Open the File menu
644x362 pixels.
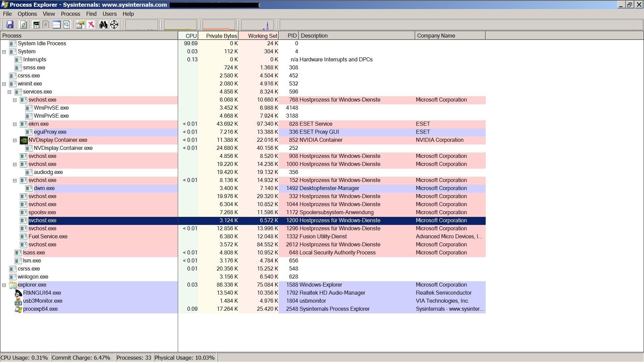click(7, 14)
